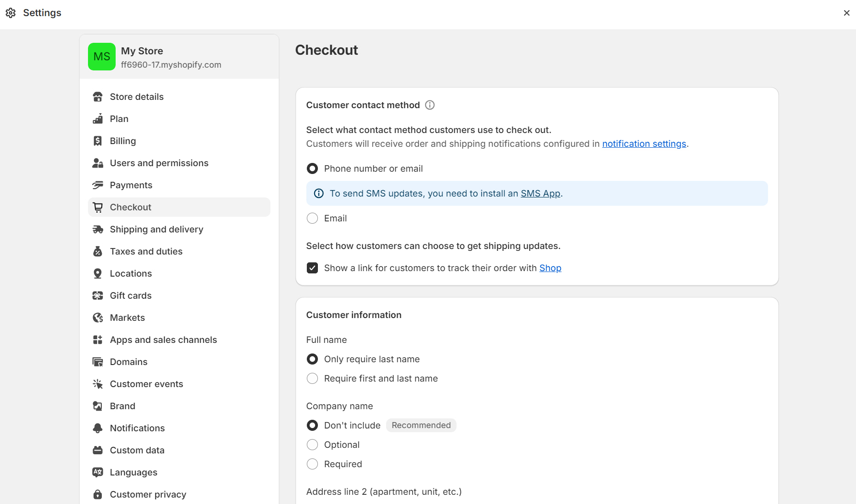Click the Billing invoice icon

[x=98, y=141]
